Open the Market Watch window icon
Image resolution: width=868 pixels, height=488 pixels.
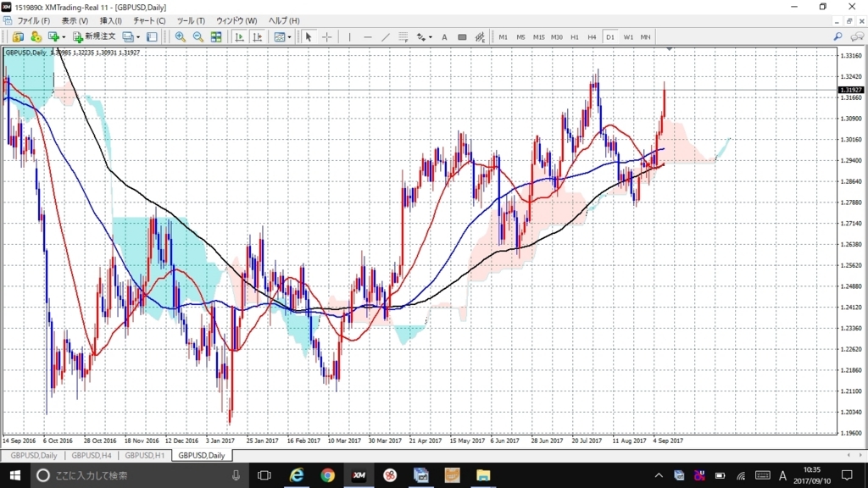pos(19,37)
